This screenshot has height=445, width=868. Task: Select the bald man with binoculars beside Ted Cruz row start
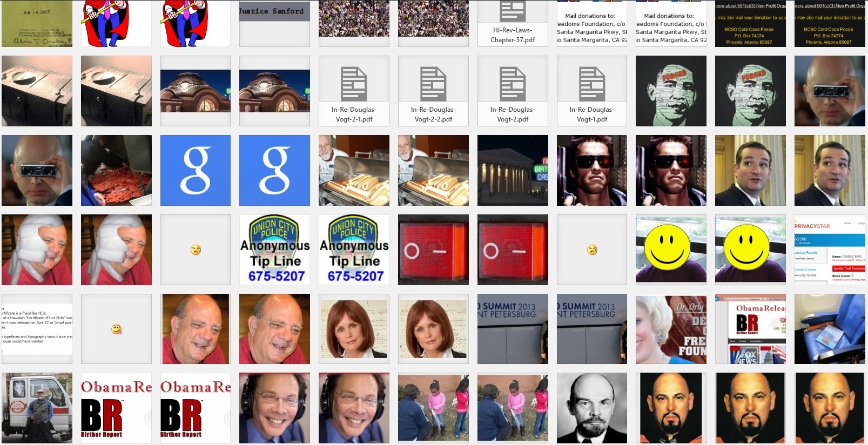point(37,170)
